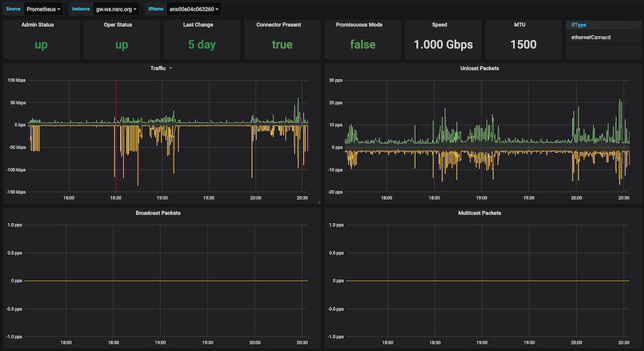Open the Last Change panel title
This screenshot has height=351, width=644.
(202, 25)
